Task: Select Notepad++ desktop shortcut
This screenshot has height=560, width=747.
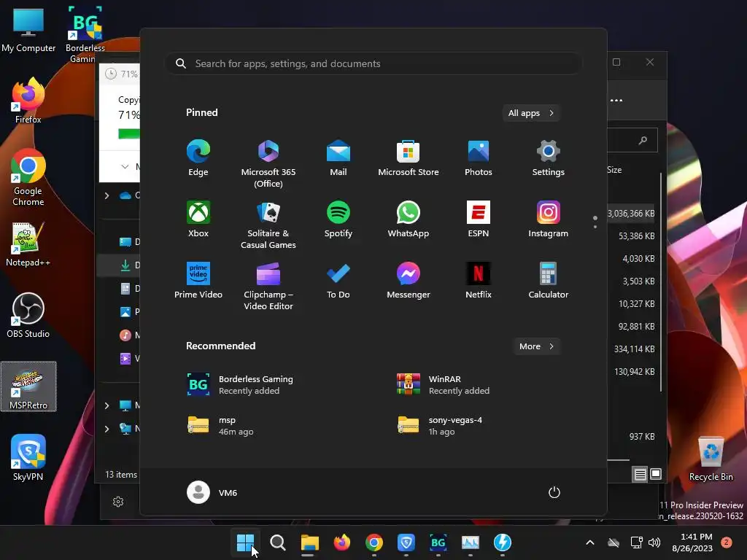Action: (28, 244)
